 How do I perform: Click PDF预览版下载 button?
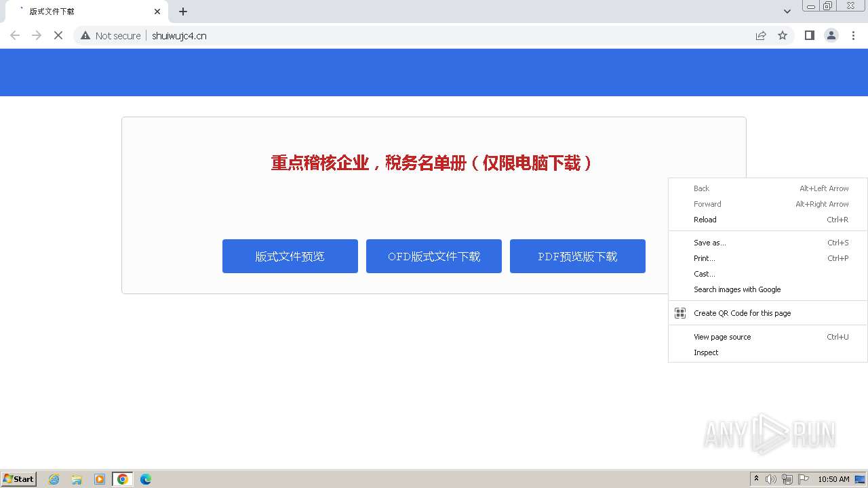click(x=578, y=256)
